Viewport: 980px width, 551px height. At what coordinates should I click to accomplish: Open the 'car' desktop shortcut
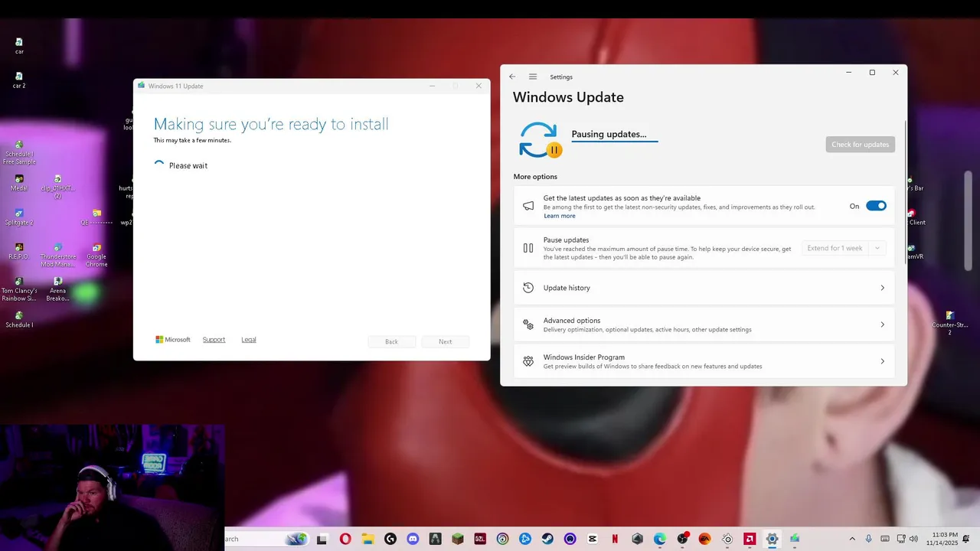(19, 46)
